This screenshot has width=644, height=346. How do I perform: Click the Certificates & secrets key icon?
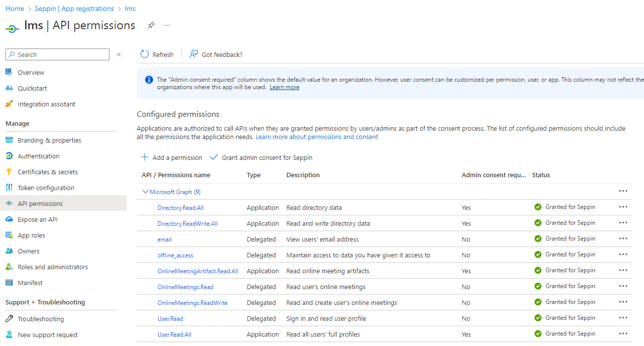[x=9, y=172]
